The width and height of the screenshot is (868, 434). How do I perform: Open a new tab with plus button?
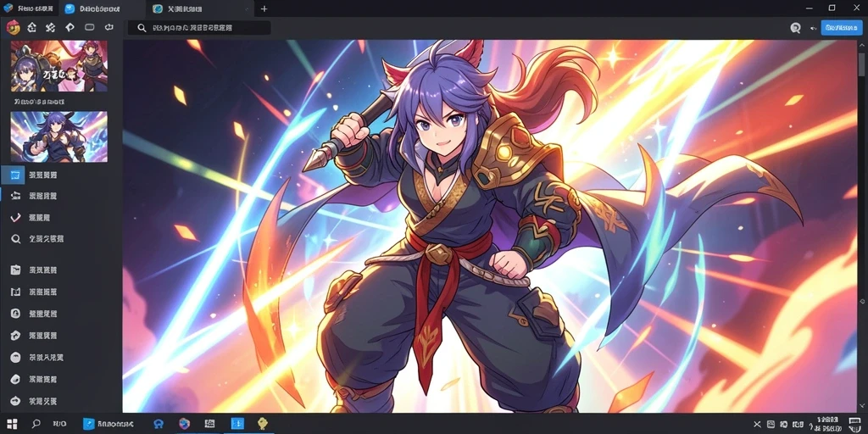tap(264, 8)
